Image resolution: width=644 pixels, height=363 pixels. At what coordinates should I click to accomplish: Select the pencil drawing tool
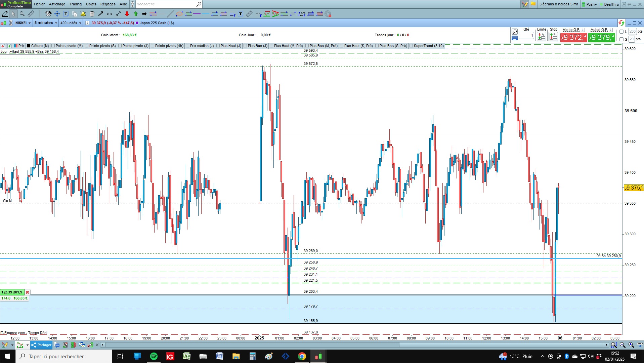[5, 14]
